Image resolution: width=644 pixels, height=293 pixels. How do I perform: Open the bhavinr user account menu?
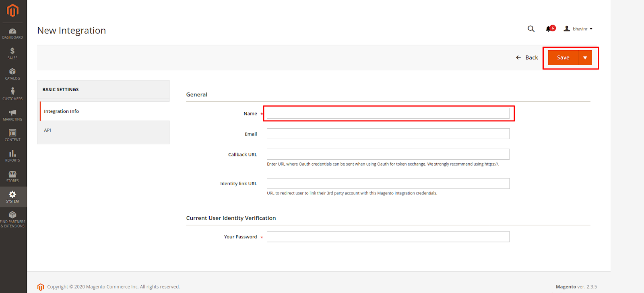(578, 29)
